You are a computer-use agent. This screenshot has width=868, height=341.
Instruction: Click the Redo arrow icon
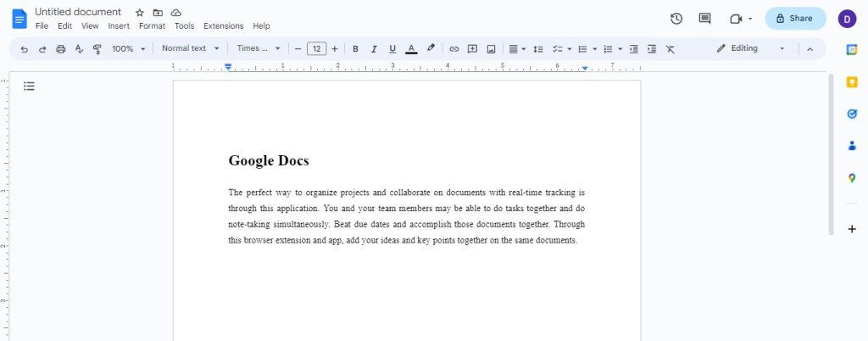pos(42,49)
